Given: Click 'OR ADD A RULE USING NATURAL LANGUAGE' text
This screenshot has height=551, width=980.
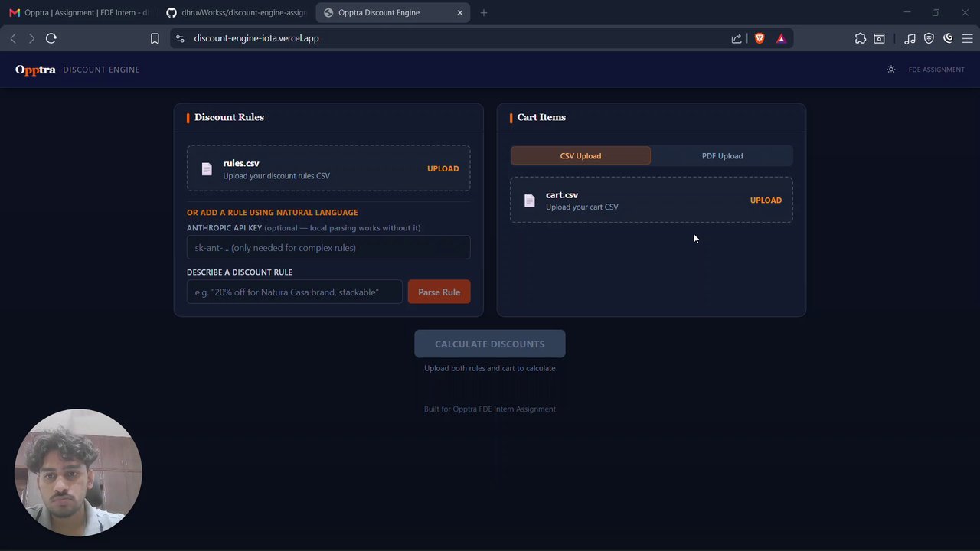Looking at the screenshot, I should click(273, 213).
